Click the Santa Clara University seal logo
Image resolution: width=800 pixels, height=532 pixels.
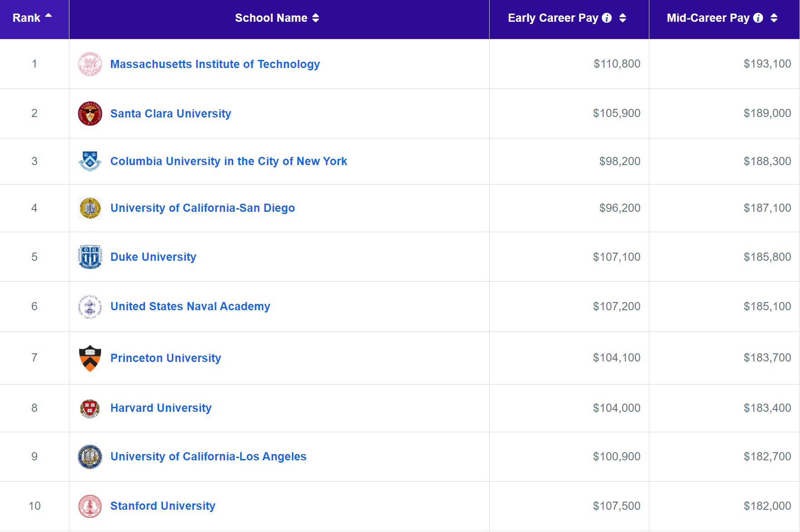coord(90,113)
